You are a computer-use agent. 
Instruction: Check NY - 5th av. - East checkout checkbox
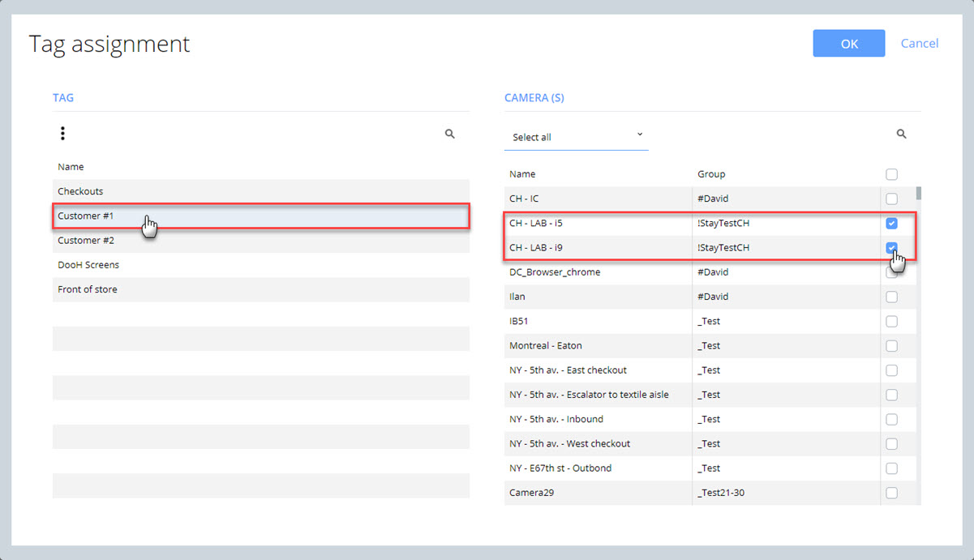[x=892, y=370]
